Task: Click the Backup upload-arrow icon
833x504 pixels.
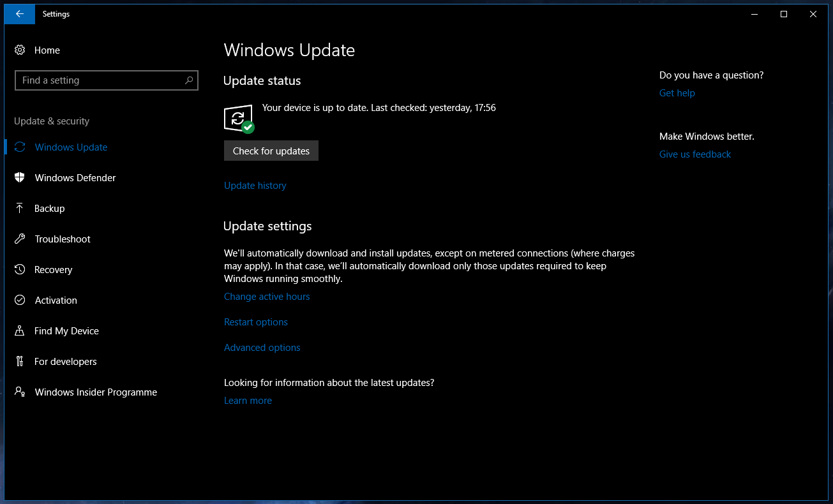Action: pos(20,208)
